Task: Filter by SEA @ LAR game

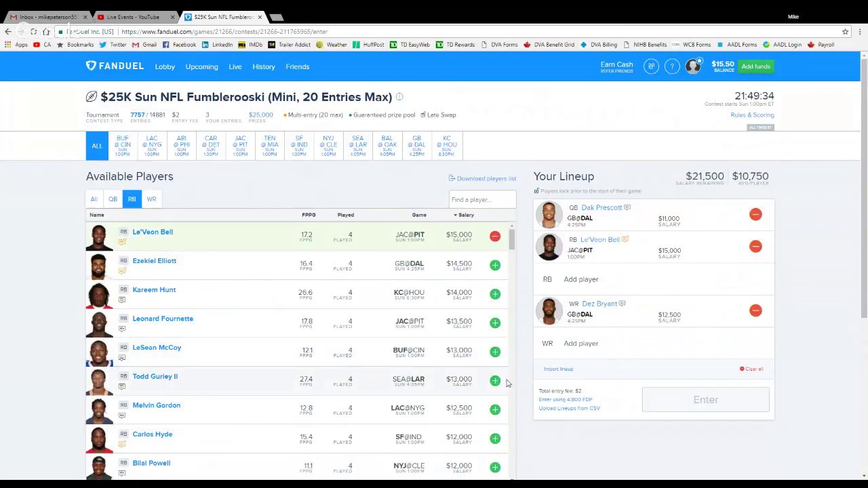Action: 357,146
